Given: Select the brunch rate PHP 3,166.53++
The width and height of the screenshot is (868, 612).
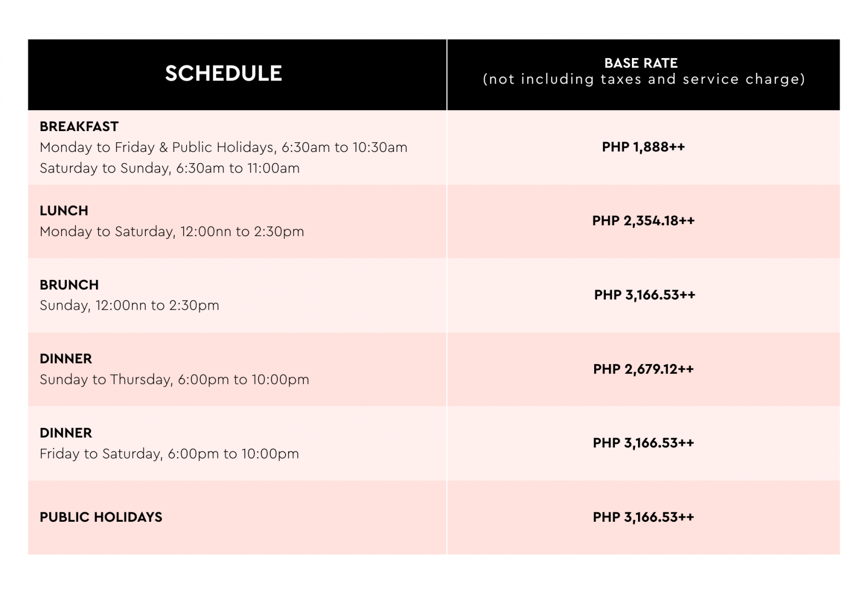Looking at the screenshot, I should (x=644, y=295).
